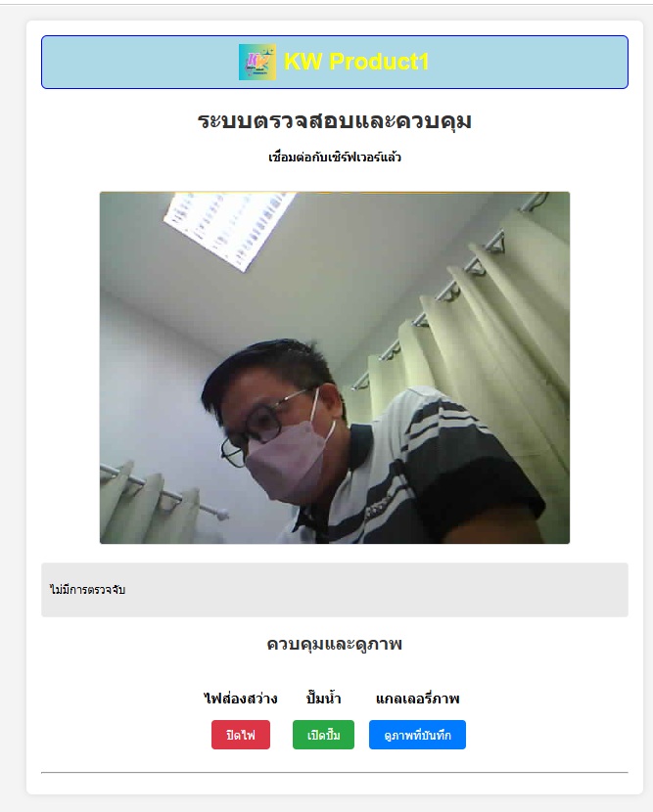
Task: Click the KW Product1 title text
Action: pyautogui.click(x=356, y=62)
